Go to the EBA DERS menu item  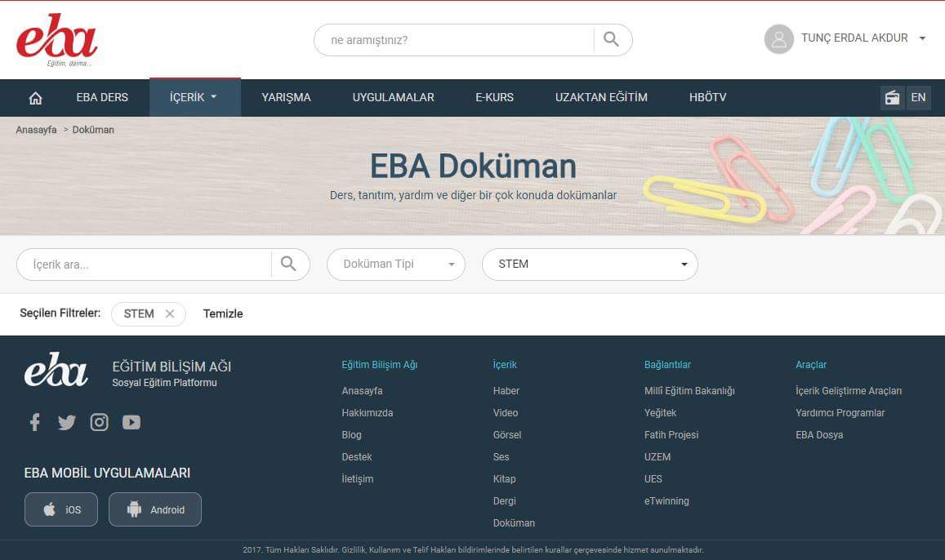click(x=102, y=97)
